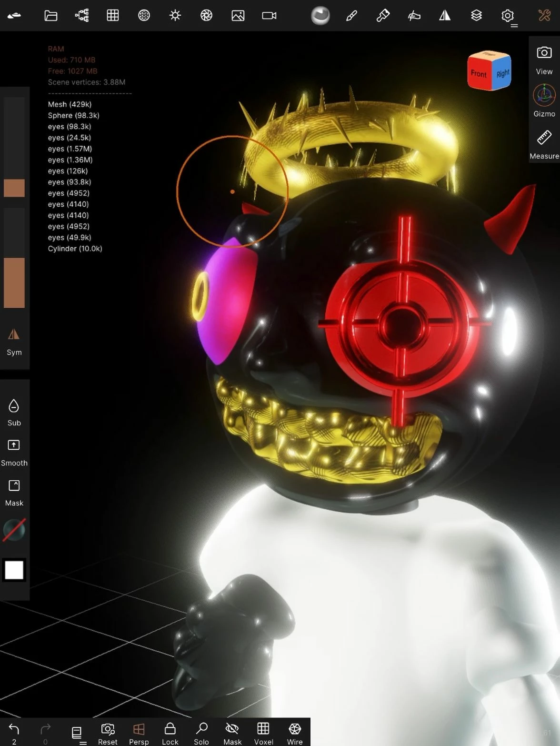The height and width of the screenshot is (746, 560).
Task: Open the wrench and pencil Tools icon
Action: tap(544, 16)
